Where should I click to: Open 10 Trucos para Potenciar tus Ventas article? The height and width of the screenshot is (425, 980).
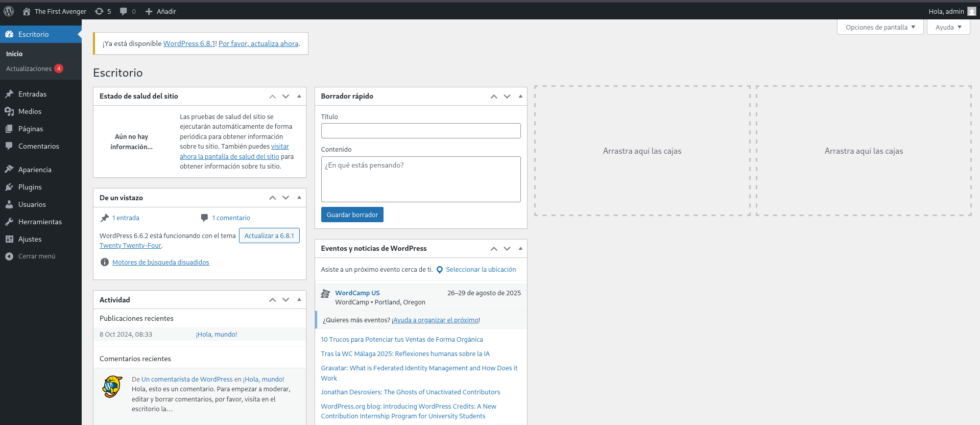[x=402, y=340]
